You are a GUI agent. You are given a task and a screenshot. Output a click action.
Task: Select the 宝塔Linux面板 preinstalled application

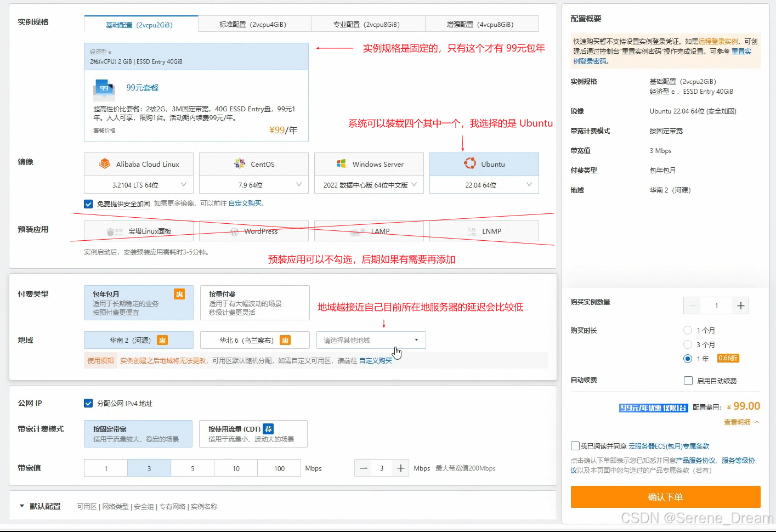(139, 231)
